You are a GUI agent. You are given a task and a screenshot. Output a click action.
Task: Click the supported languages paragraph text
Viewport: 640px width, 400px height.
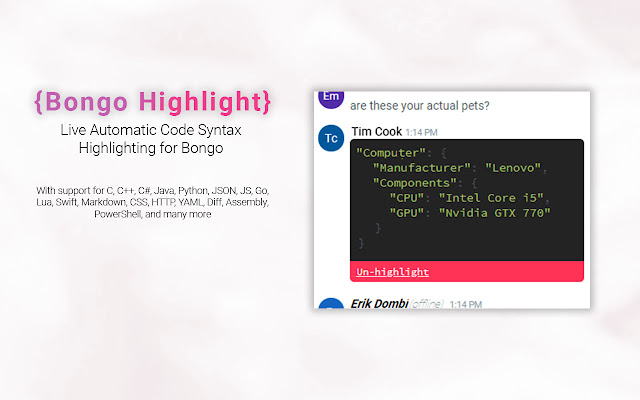153,202
